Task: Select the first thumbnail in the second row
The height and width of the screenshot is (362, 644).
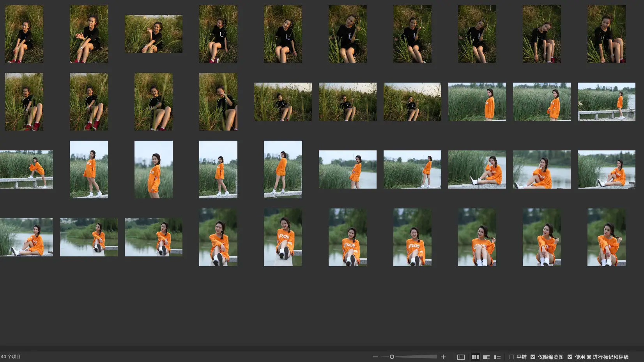Action: point(24,101)
